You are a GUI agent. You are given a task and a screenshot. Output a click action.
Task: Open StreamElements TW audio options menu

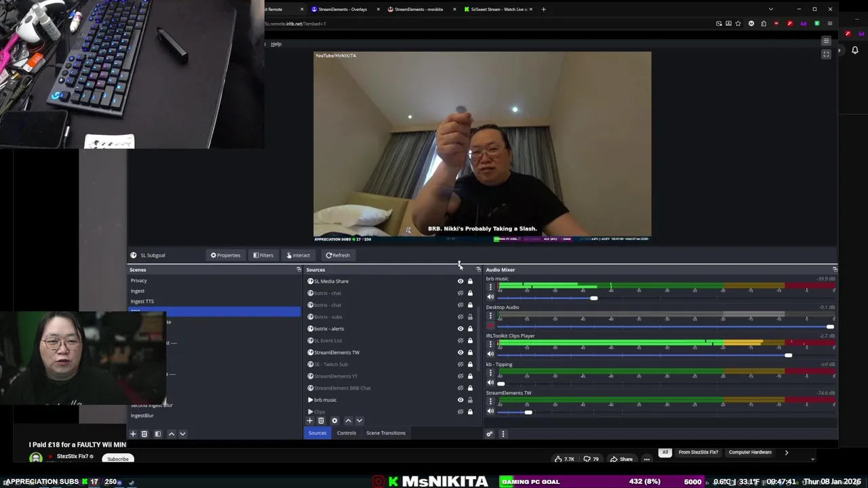[490, 401]
